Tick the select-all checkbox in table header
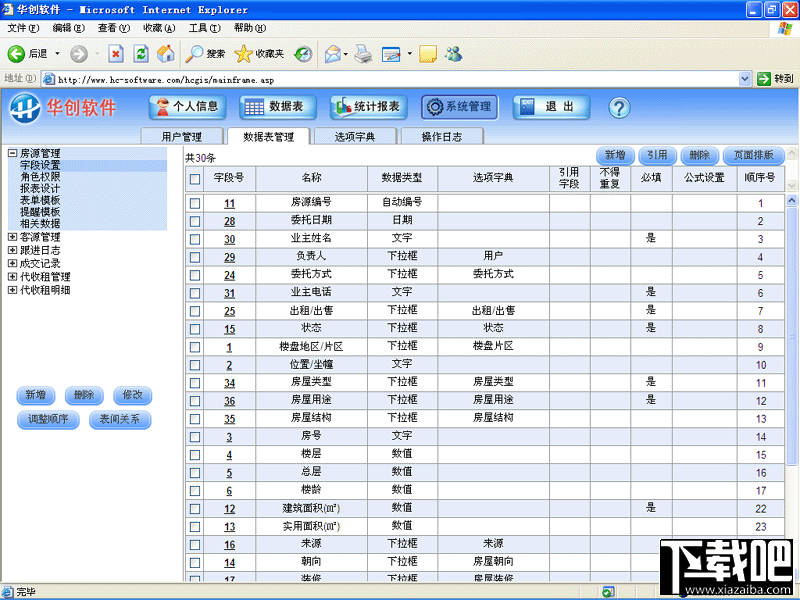800x600 pixels. click(x=195, y=179)
